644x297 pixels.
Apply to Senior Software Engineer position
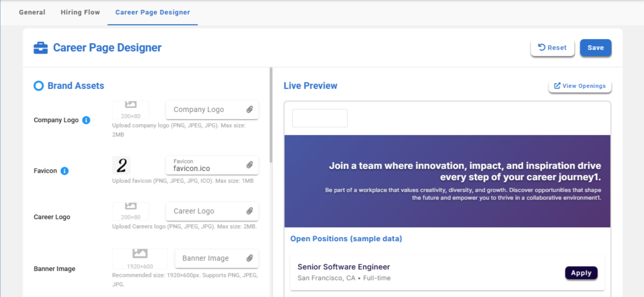pos(581,273)
